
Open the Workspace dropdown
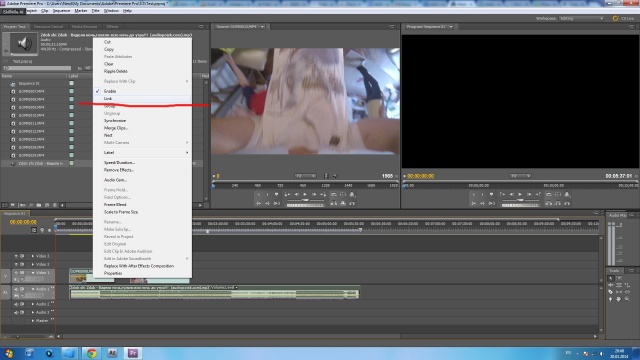[581, 18]
